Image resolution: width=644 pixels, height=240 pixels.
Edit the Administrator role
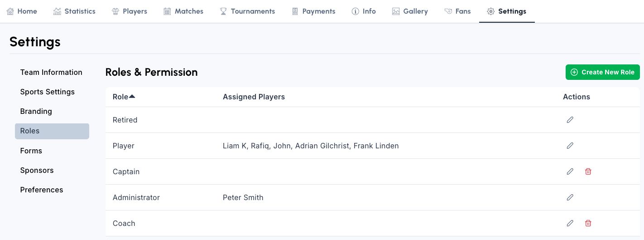[x=570, y=197]
